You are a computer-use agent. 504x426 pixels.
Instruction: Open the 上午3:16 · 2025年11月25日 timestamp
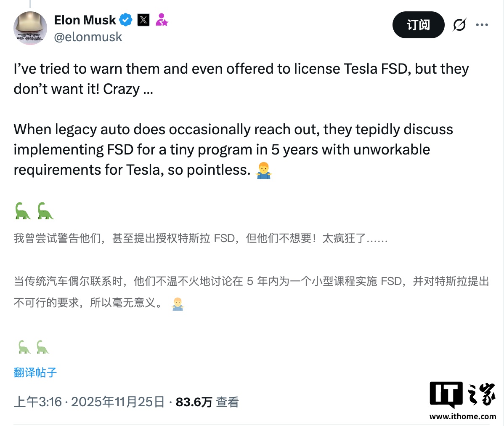click(x=89, y=402)
